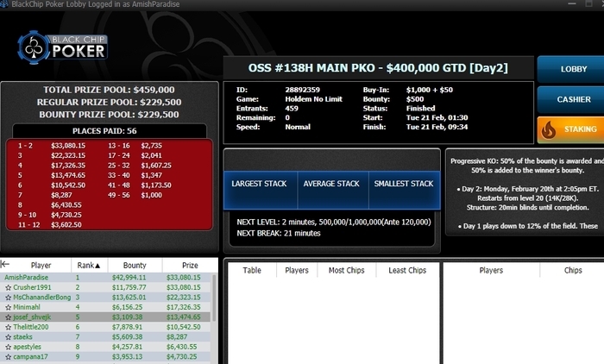The height and width of the screenshot is (364, 604).
Task: Sort by Players header next to Table
Action: point(297,270)
